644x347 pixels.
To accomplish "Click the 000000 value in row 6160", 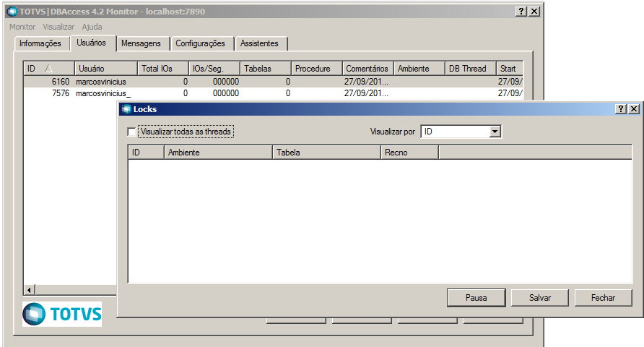I will [x=225, y=82].
